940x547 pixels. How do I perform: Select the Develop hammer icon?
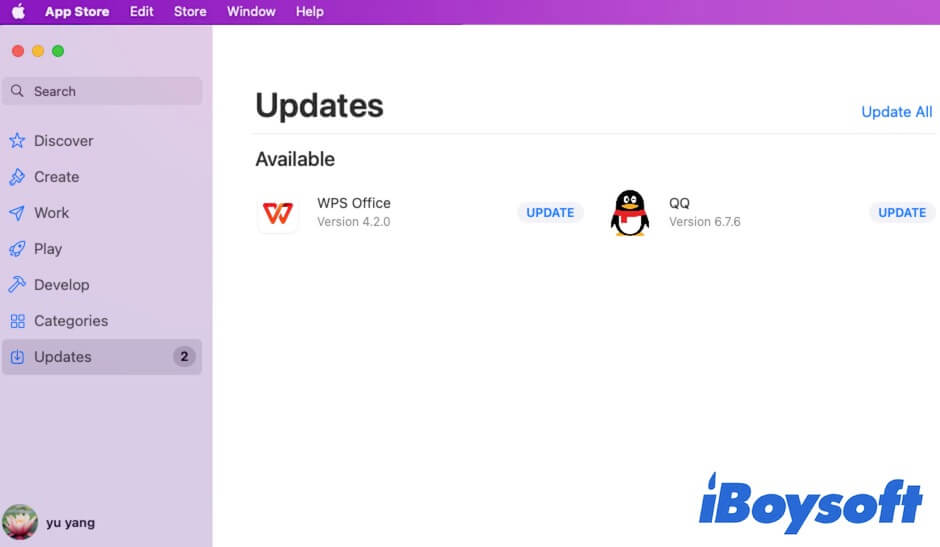[17, 284]
